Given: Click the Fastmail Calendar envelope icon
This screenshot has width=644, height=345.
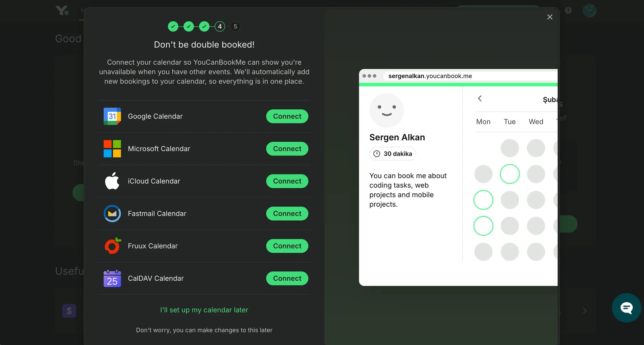Looking at the screenshot, I should [112, 213].
